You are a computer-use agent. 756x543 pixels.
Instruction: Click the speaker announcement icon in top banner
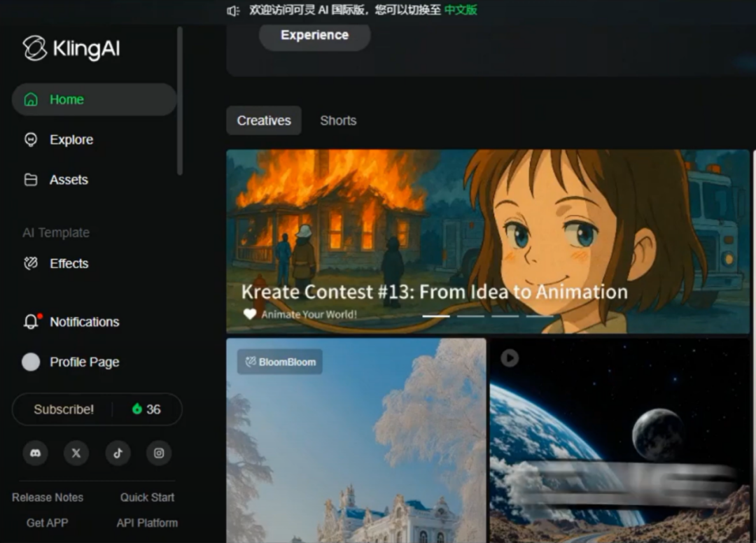(x=234, y=10)
